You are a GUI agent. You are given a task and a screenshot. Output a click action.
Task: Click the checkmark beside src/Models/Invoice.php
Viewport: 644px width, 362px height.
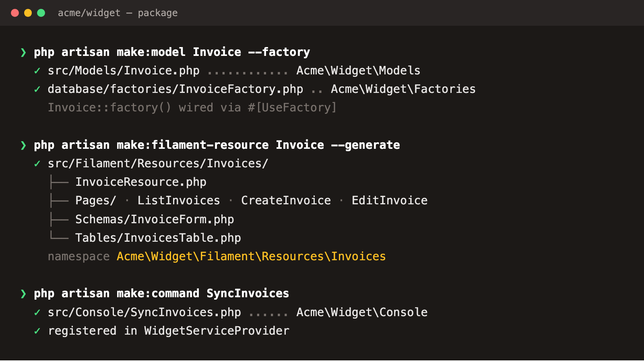coord(37,71)
